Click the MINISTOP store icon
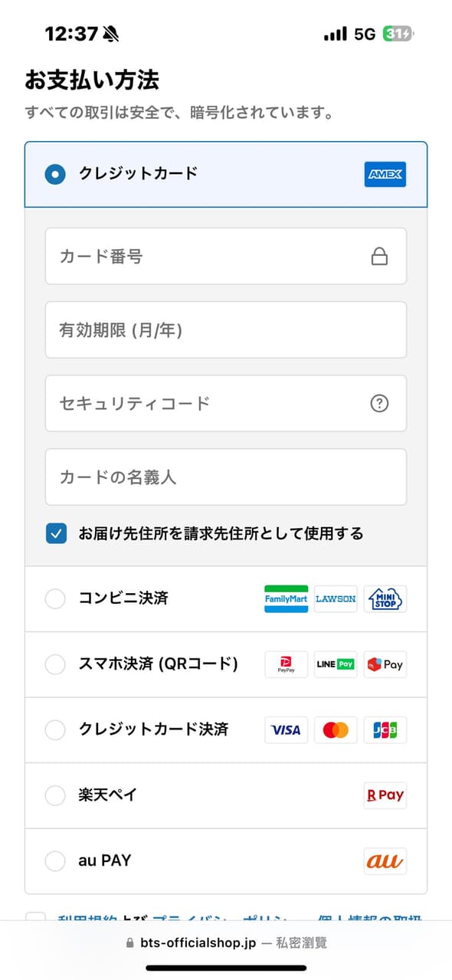This screenshot has width=452, height=980. (385, 598)
